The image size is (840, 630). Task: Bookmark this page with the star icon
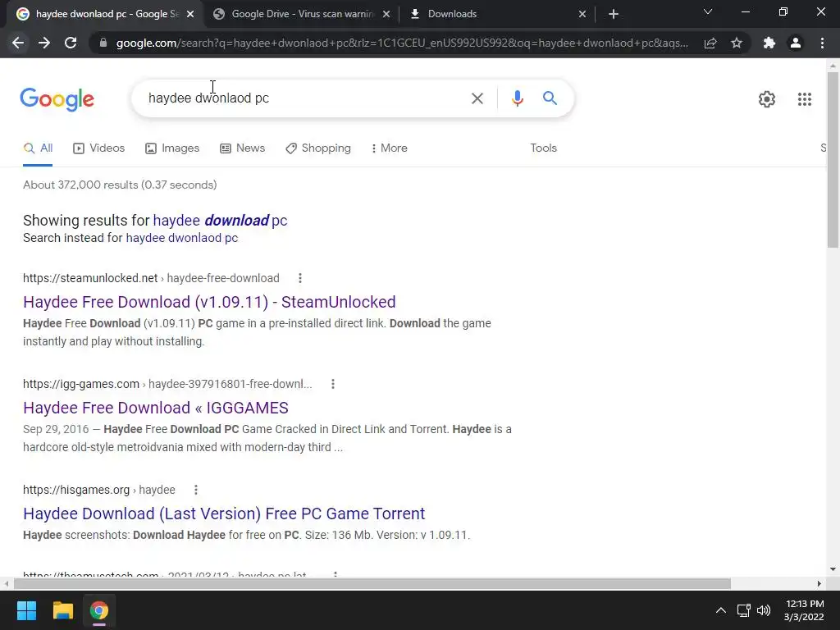pos(737,43)
